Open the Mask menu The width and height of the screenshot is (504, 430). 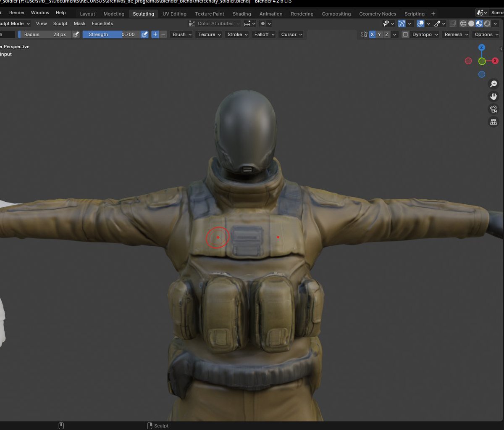point(80,24)
